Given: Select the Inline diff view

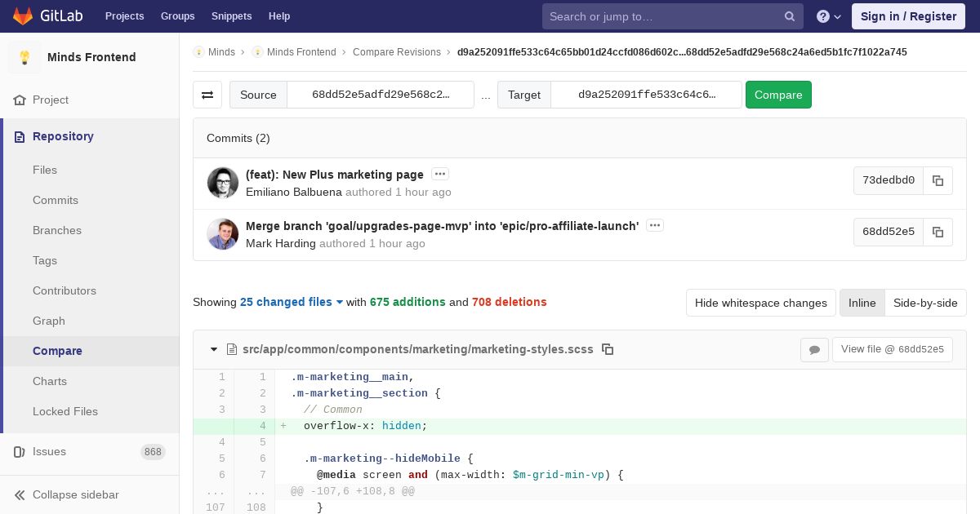Looking at the screenshot, I should click(x=862, y=303).
